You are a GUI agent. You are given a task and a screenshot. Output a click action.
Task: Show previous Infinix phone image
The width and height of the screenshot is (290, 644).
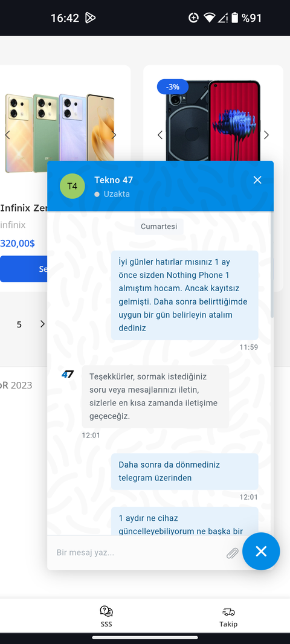pyautogui.click(x=7, y=135)
